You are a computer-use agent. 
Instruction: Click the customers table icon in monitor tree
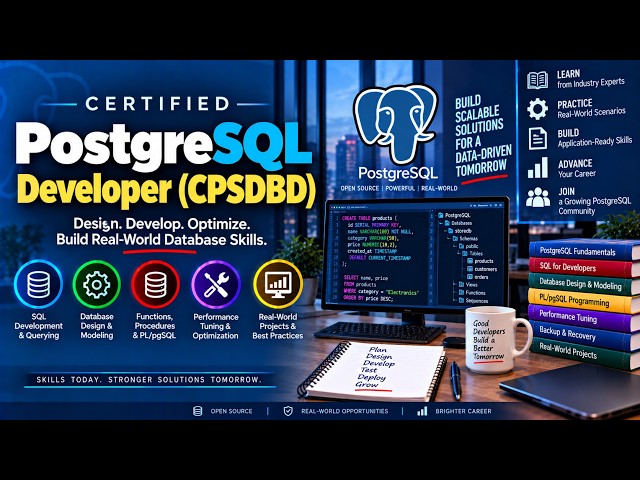pos(470,269)
